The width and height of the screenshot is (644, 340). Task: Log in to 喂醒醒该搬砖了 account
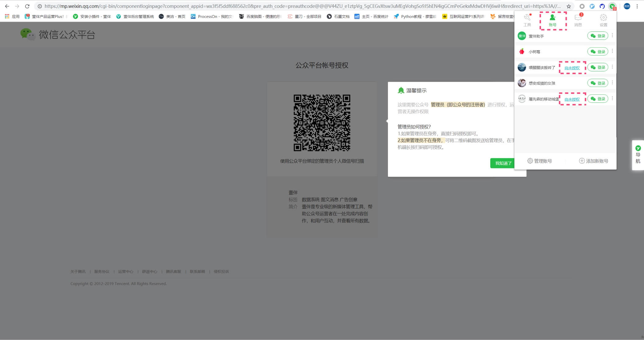coord(598,67)
